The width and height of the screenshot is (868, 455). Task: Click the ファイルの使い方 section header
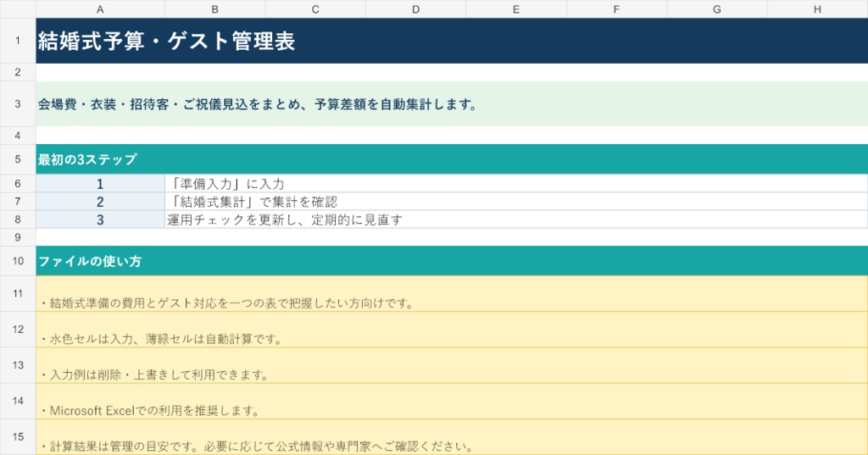(x=452, y=261)
